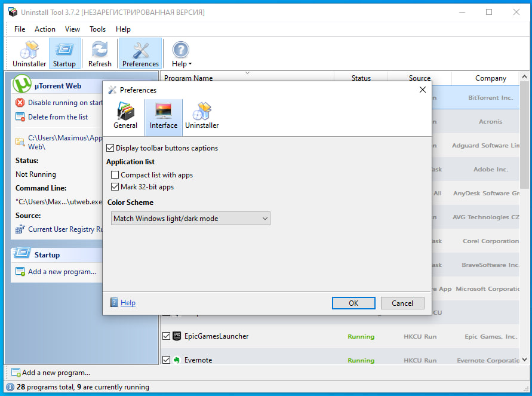Open the Help toolbar dropdown
Image resolution: width=532 pixels, height=396 pixels.
click(181, 54)
